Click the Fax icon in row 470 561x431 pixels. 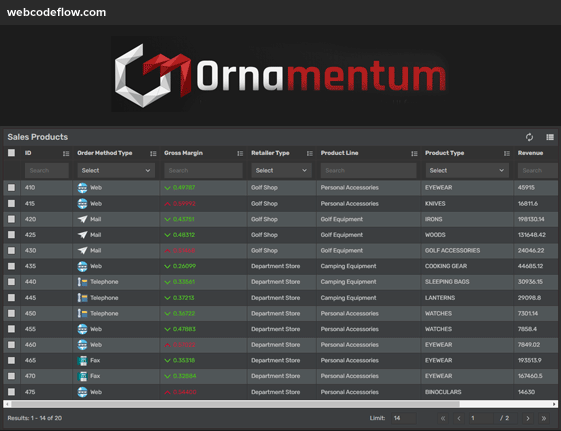pyautogui.click(x=82, y=376)
